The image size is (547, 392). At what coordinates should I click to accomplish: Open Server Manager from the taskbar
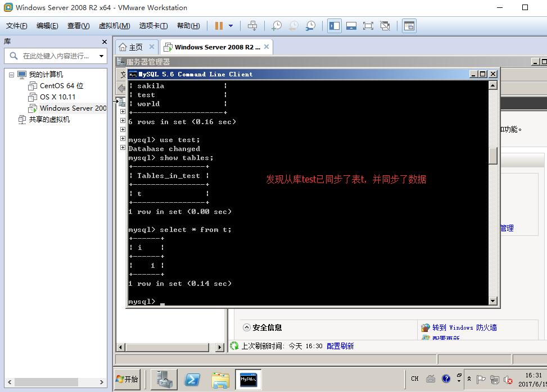[164, 379]
